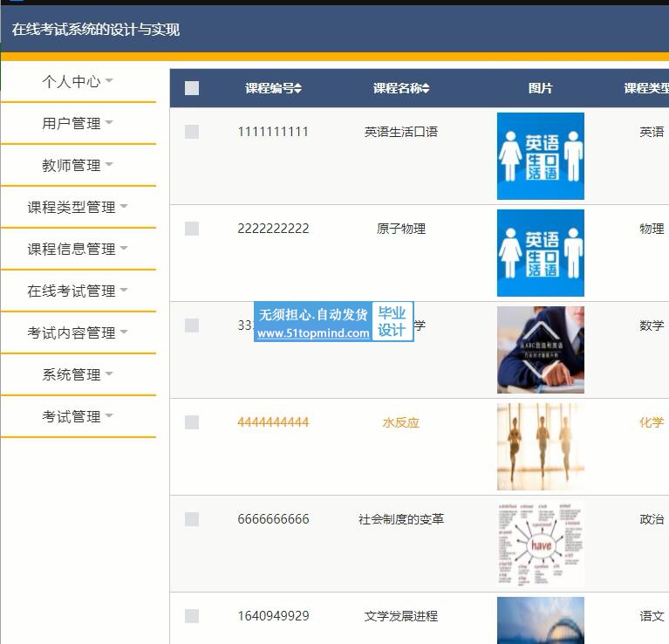Click the 图片 column header
669x644 pixels.
click(540, 88)
